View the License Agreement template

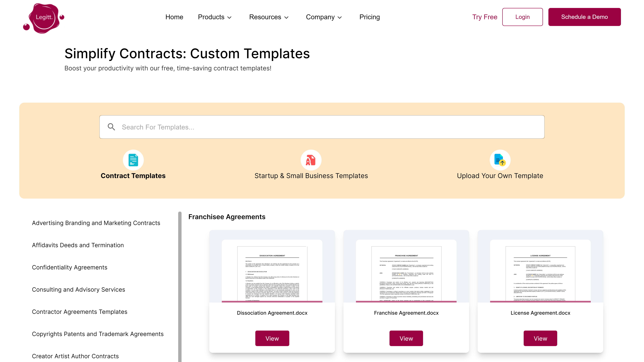click(540, 338)
